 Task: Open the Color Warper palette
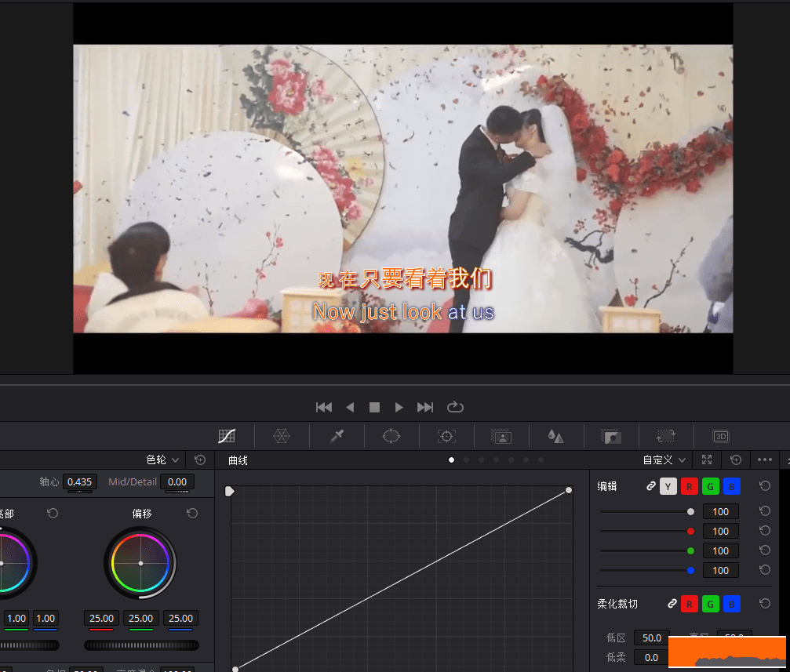coord(281,436)
